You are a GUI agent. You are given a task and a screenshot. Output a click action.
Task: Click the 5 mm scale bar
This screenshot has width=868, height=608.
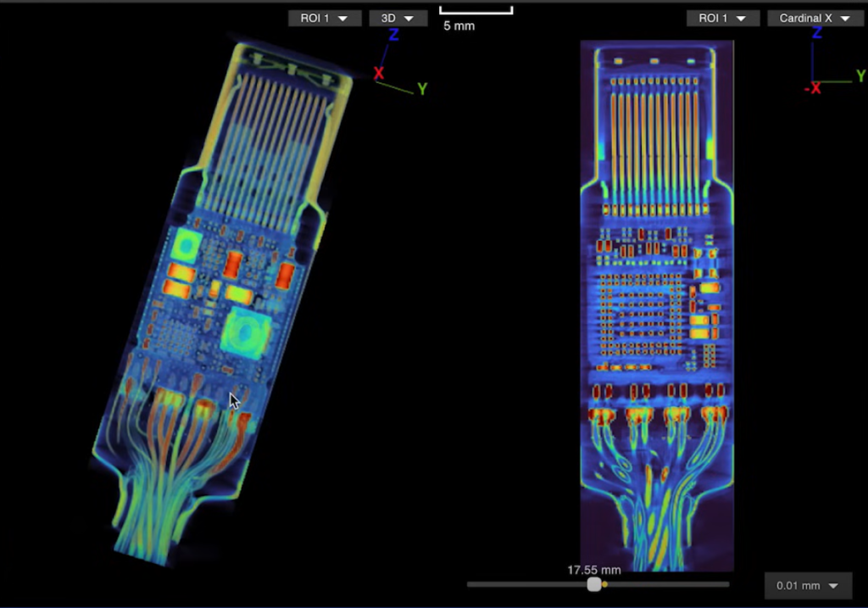point(476,11)
